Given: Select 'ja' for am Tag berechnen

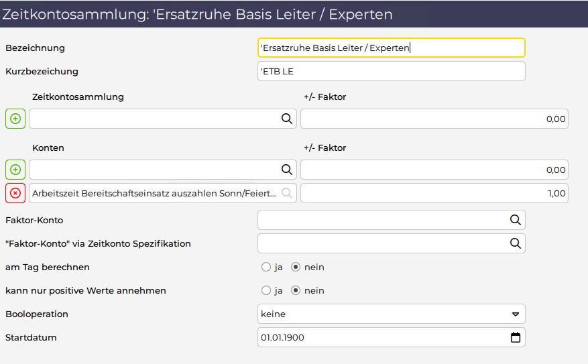Looking at the screenshot, I should click(266, 267).
